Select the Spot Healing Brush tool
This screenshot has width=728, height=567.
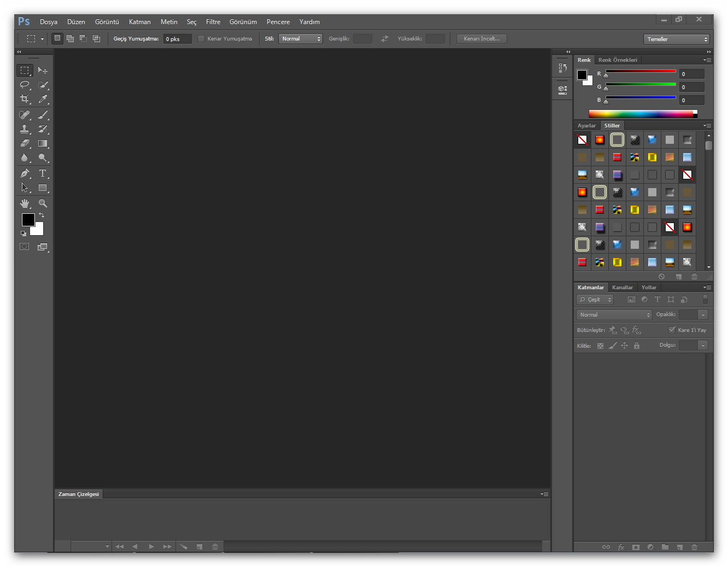coord(25,115)
